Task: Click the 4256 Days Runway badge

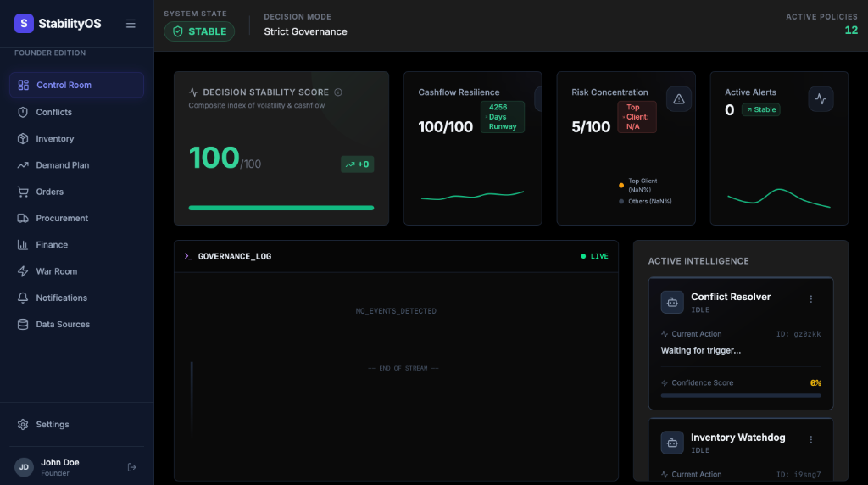Action: pos(503,117)
